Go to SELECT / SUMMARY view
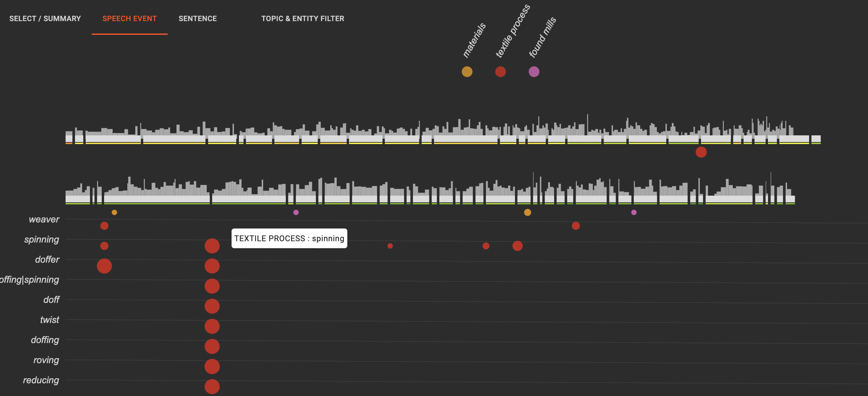 45,18
